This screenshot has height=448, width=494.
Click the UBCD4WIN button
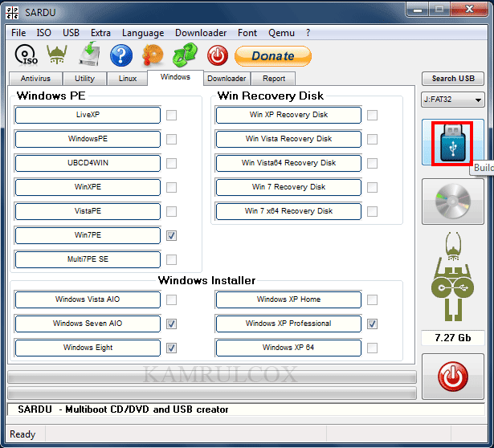click(x=88, y=163)
